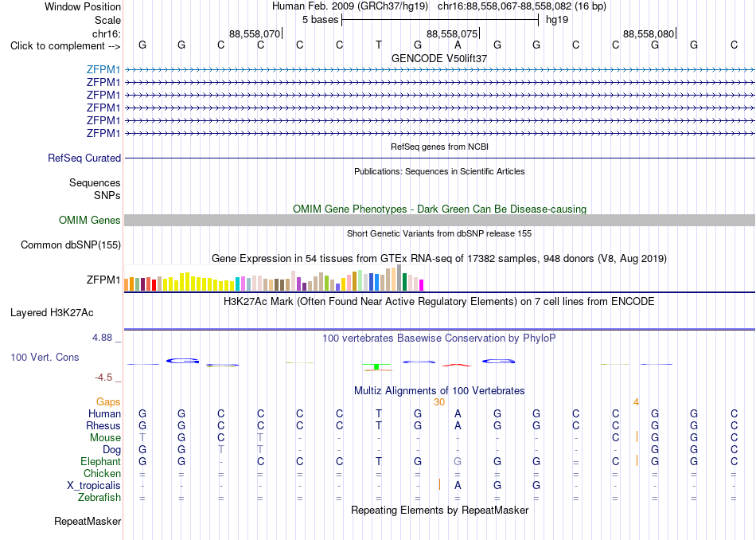Click the 'Click to complement -->' label
The width and height of the screenshot is (756, 540).
click(x=65, y=46)
